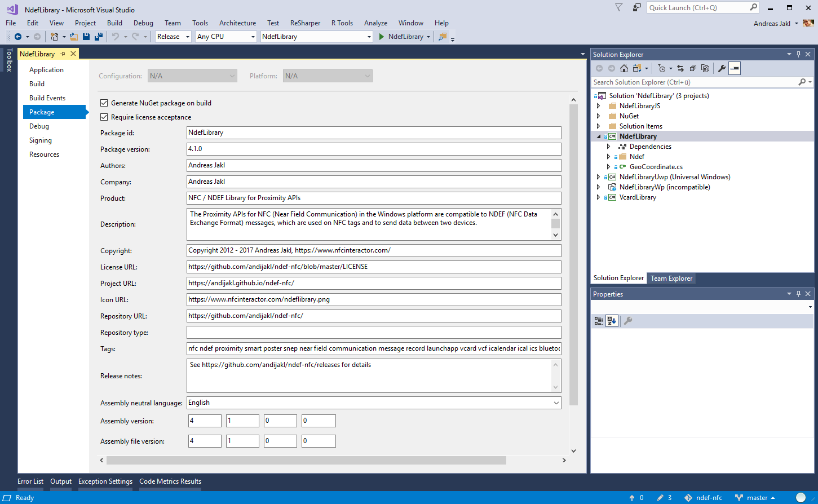Switch to Team Explorer tab
The height and width of the screenshot is (504, 818).
point(671,278)
